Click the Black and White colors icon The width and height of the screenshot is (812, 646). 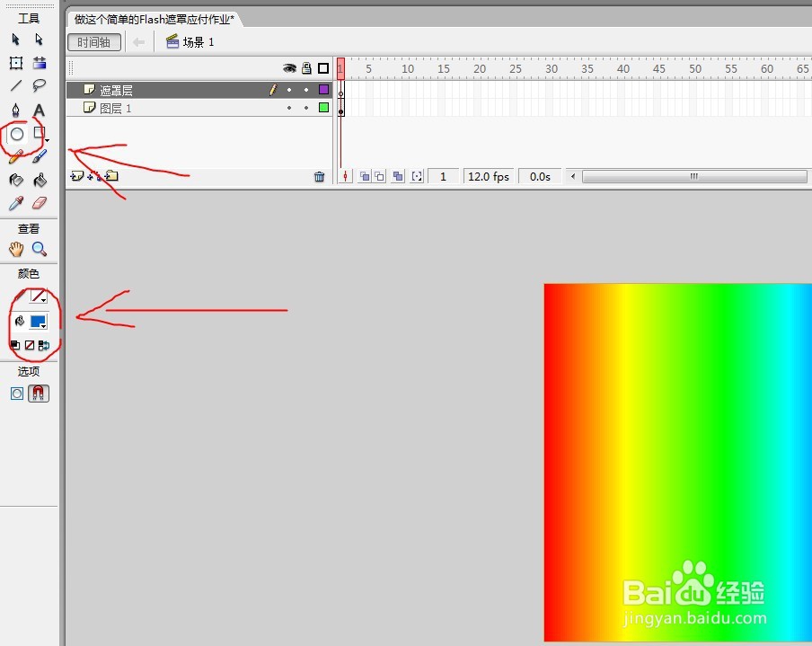[x=15, y=345]
